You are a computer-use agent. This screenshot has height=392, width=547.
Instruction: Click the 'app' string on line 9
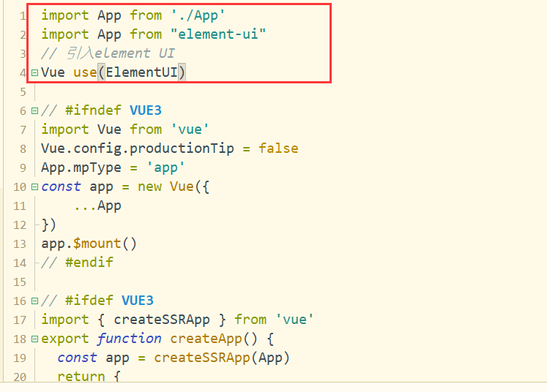165,167
